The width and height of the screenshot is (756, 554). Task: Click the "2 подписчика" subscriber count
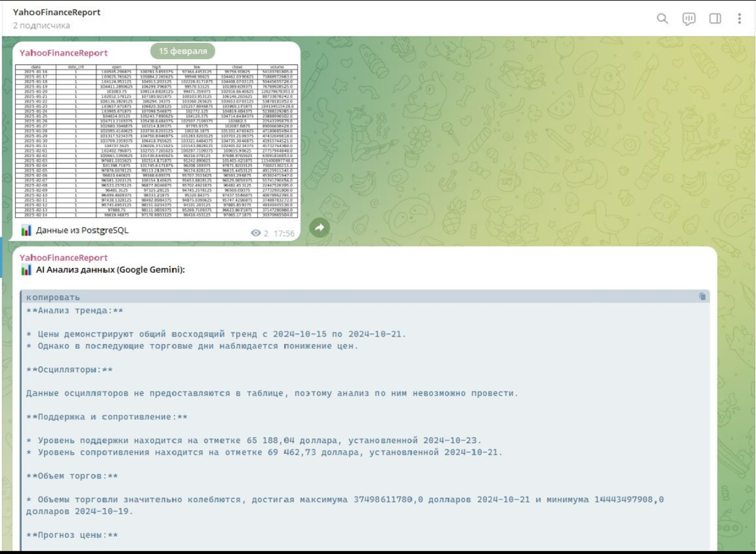click(x=42, y=26)
